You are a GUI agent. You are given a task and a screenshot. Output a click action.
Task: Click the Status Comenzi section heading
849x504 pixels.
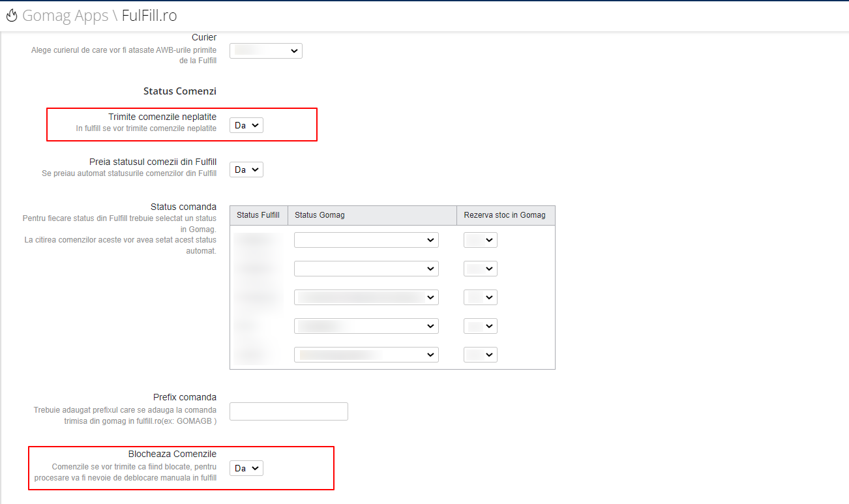click(180, 91)
